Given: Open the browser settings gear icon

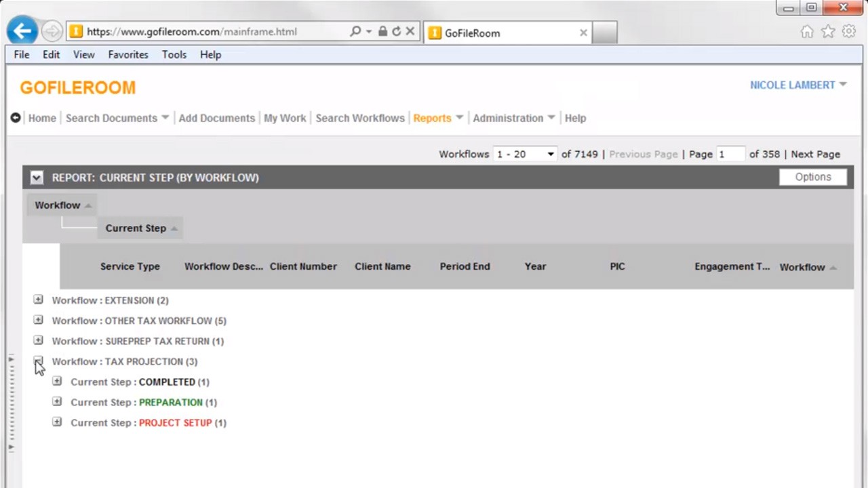Looking at the screenshot, I should (849, 32).
